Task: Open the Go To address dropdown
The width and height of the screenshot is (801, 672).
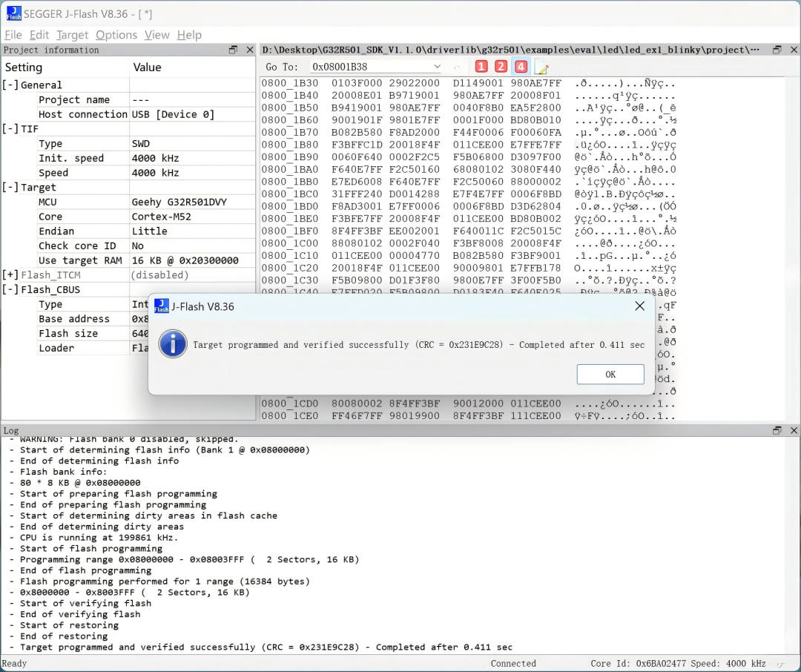Action: pos(437,67)
